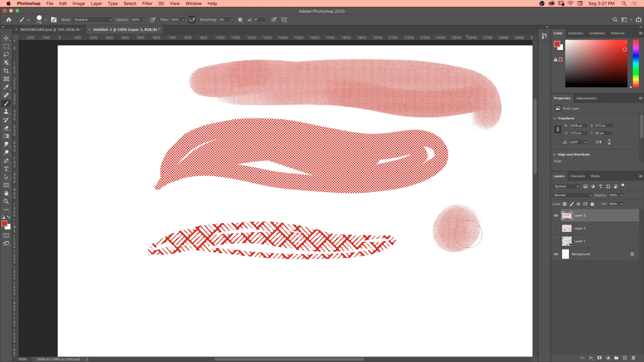Open the layer blend mode Normal dropdown
644x362 pixels.
[x=573, y=195]
